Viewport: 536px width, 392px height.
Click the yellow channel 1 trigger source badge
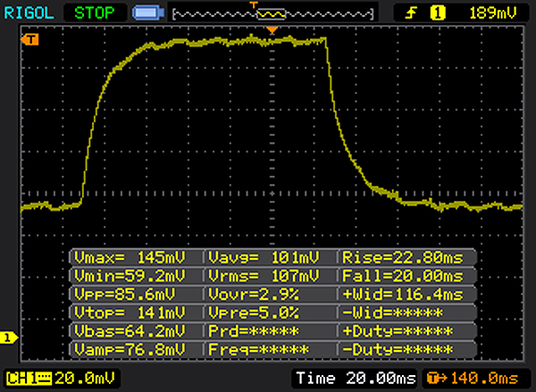click(438, 13)
